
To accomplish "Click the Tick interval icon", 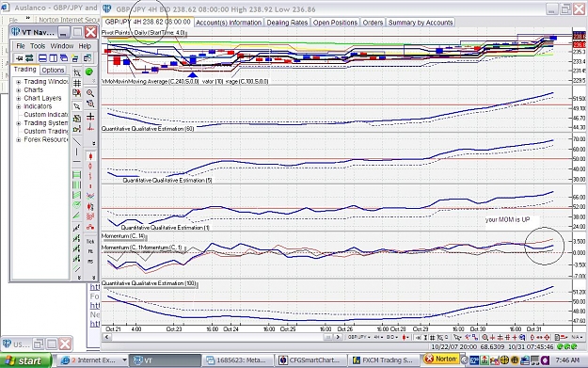I will click(x=90, y=241).
